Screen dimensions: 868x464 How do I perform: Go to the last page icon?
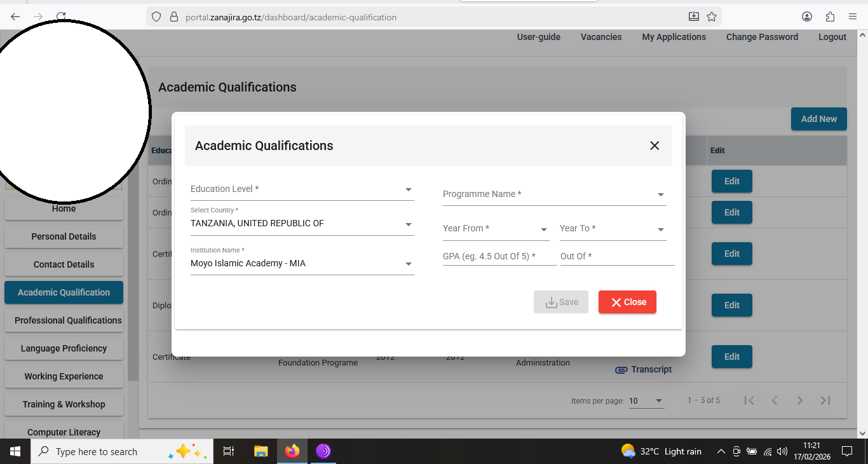click(x=825, y=400)
